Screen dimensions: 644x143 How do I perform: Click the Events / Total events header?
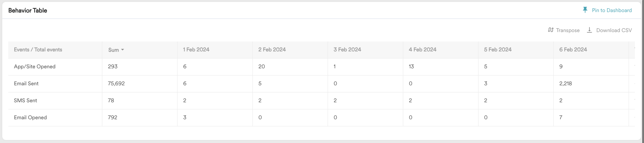(x=38, y=49)
